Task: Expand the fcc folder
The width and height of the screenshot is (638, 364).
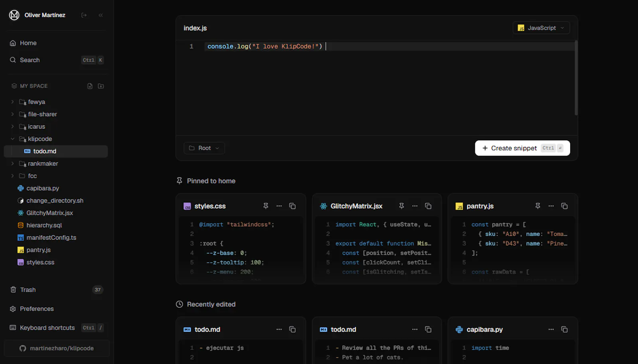Action: pos(12,176)
